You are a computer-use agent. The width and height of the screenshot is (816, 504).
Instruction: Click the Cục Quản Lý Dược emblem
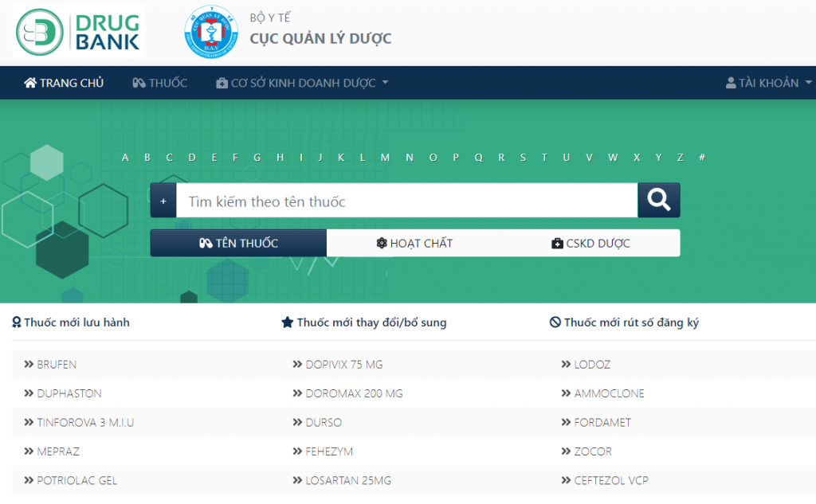[211, 31]
